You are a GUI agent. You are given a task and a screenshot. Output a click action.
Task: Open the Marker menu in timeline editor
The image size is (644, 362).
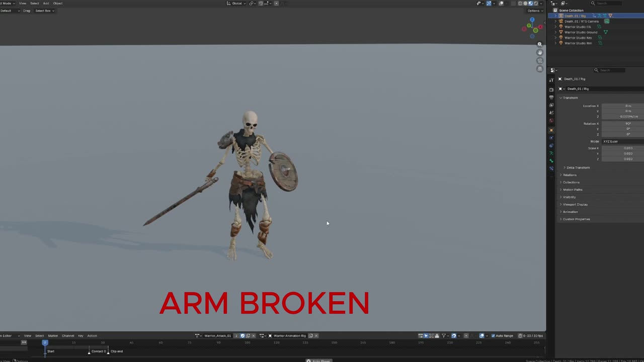[53, 336]
